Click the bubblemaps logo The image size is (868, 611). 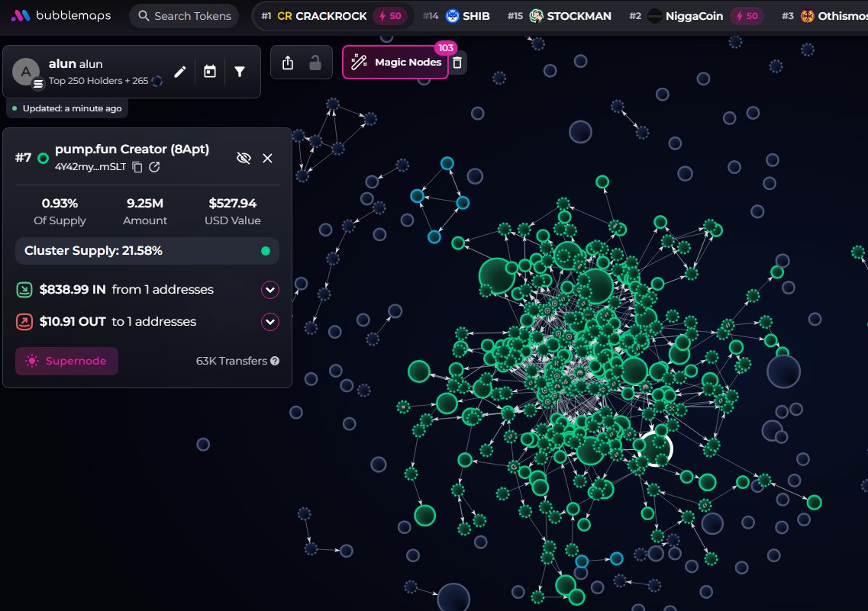(x=61, y=15)
